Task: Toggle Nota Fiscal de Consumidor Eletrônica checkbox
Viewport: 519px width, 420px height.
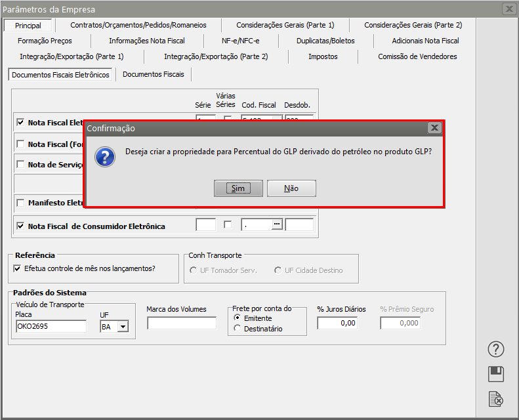Action: point(20,226)
